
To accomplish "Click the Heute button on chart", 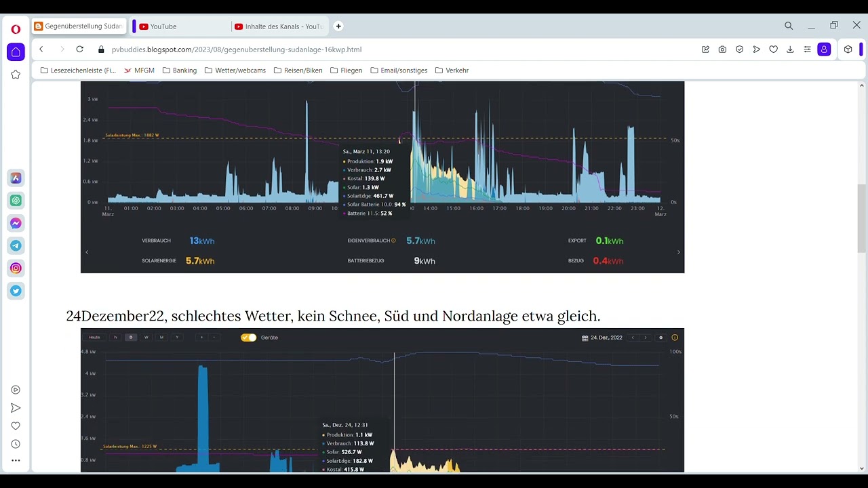I will 94,338.
